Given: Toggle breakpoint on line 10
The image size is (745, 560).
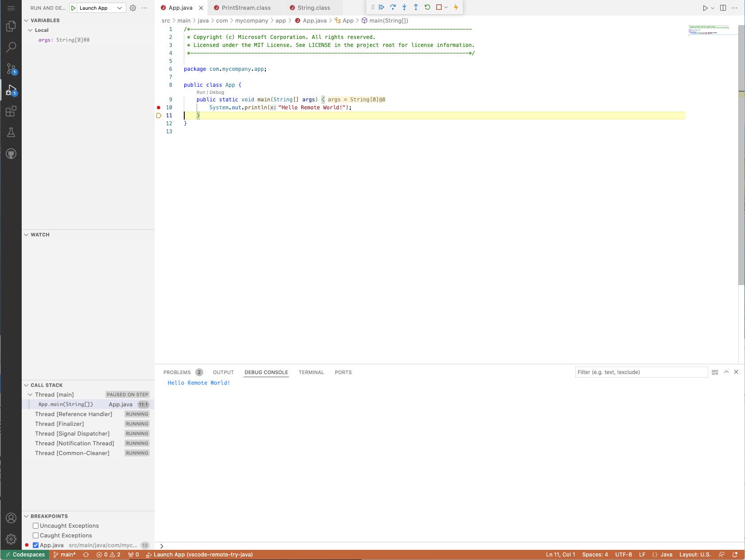Looking at the screenshot, I should pyautogui.click(x=159, y=108).
